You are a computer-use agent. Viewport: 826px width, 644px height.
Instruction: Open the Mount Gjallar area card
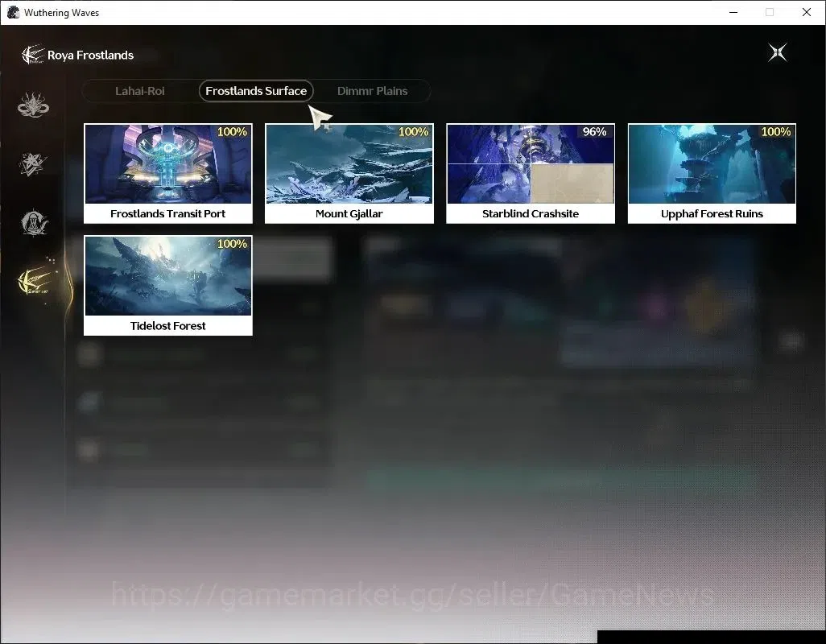(349, 173)
